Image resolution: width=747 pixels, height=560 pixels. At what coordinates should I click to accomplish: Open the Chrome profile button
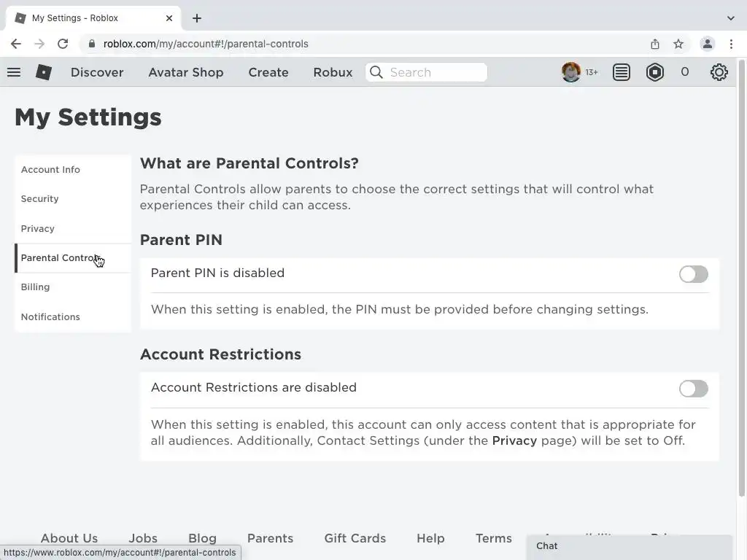(x=707, y=44)
